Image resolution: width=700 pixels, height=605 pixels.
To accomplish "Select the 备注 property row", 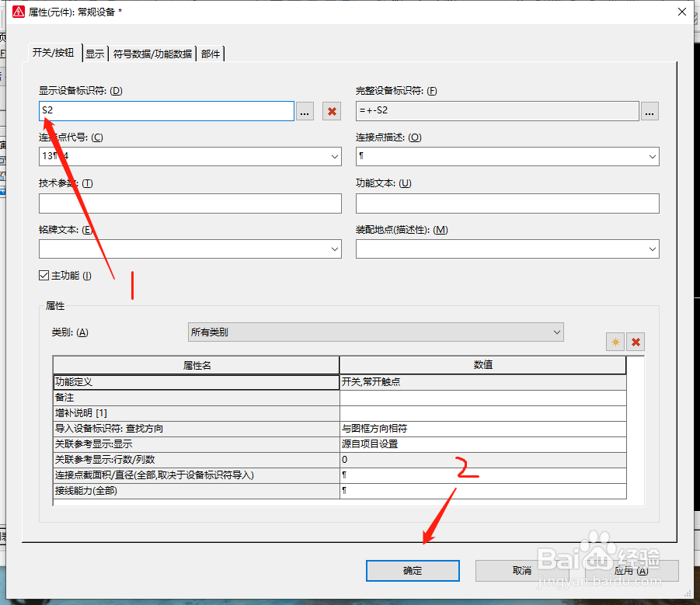I will click(197, 398).
